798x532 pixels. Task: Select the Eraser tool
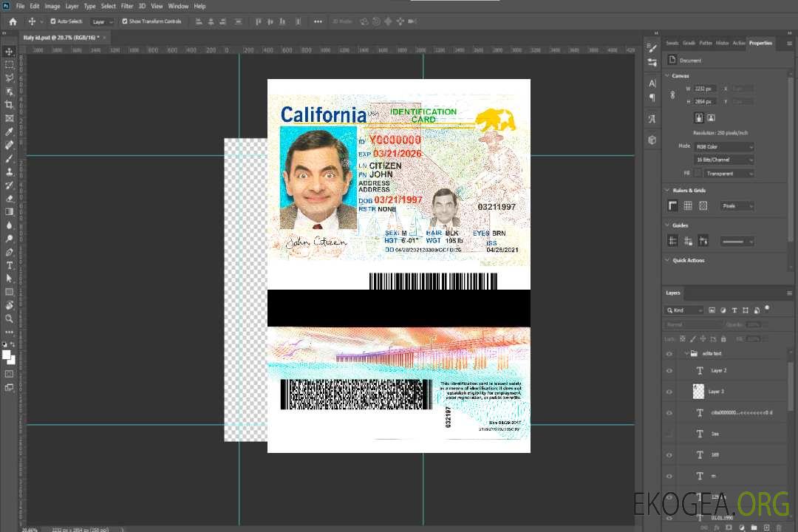(x=9, y=199)
